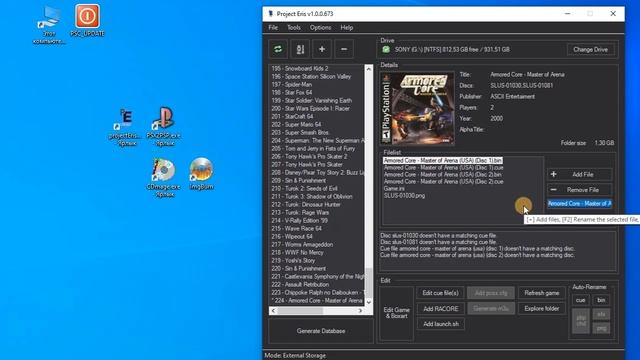Image resolution: width=640 pixels, height=360 pixels.
Task: Select '200 - Star Wars Episode I: Racer'
Action: [x=311, y=109]
